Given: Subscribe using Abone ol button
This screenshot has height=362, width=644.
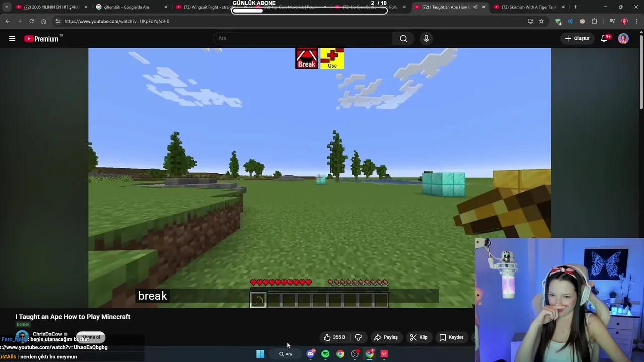Looking at the screenshot, I should tap(91, 337).
